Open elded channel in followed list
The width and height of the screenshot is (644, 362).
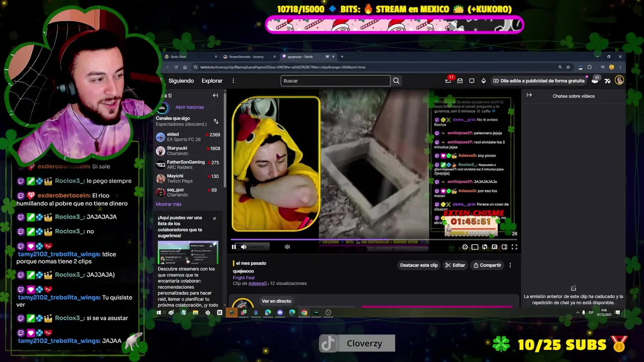coord(188,137)
